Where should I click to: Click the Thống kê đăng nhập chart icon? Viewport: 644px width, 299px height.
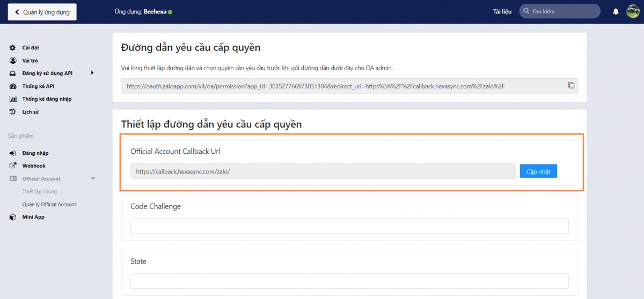click(13, 99)
